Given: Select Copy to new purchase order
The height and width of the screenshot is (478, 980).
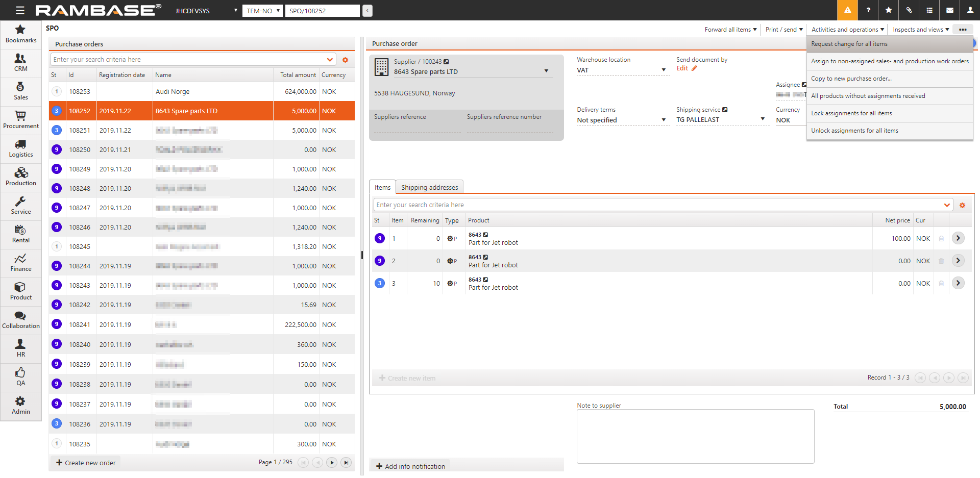Looking at the screenshot, I should pyautogui.click(x=851, y=79).
